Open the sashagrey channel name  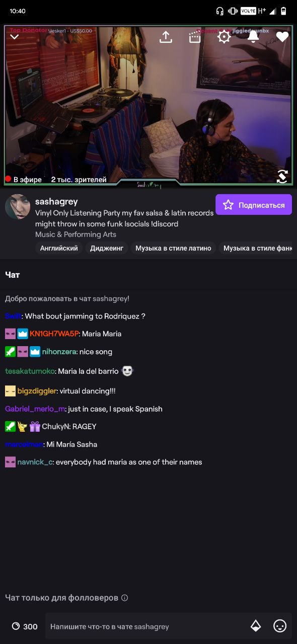tap(56, 201)
